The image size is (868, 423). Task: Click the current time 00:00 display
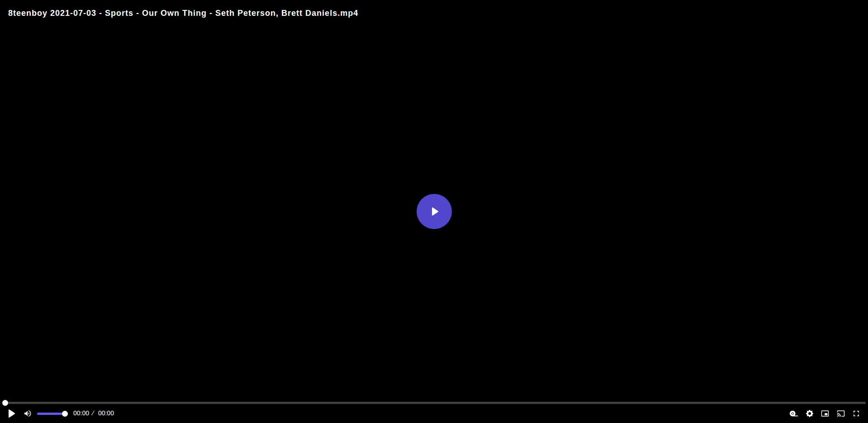tap(81, 413)
